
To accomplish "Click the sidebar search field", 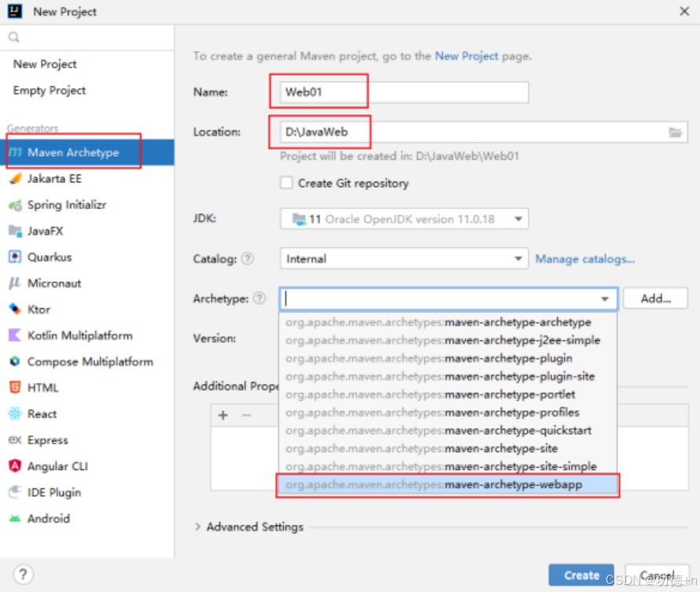I will (87, 38).
